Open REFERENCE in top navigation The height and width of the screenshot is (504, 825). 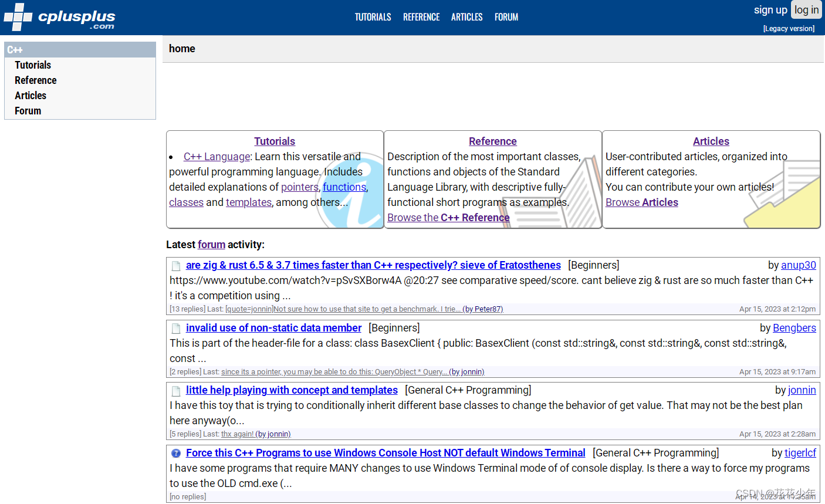coord(421,17)
